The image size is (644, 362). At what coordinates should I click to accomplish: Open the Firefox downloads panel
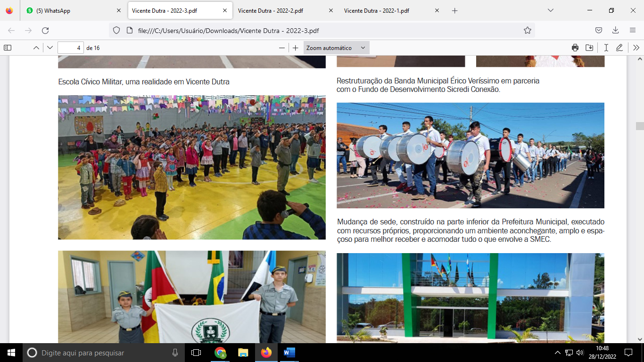click(x=615, y=30)
